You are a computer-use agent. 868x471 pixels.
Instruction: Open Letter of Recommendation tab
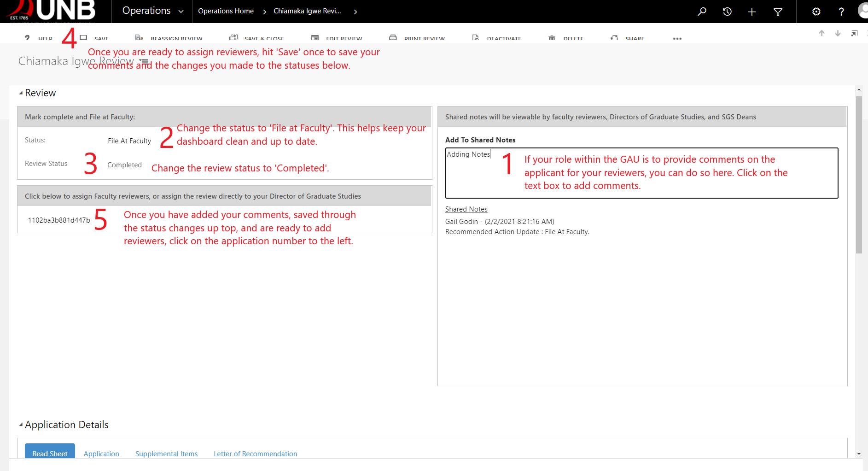point(255,453)
